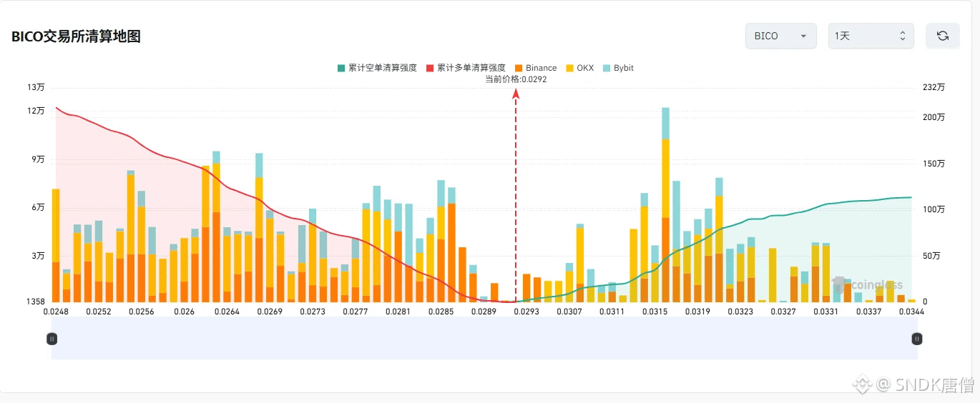Click the refresh chart button

(x=942, y=36)
